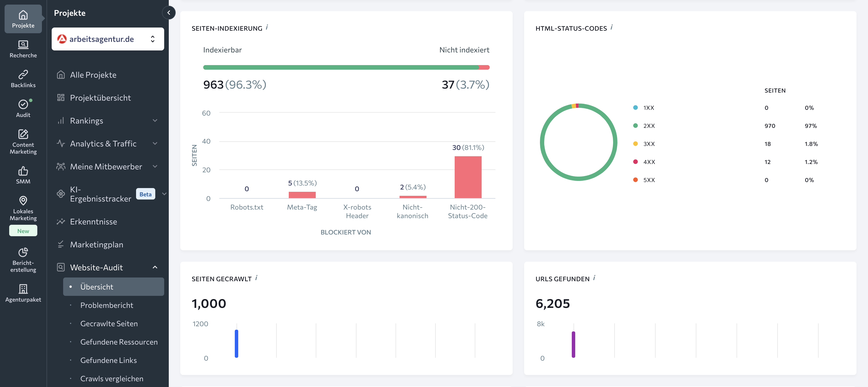Open the Audit checkmark icon

pos(23,104)
